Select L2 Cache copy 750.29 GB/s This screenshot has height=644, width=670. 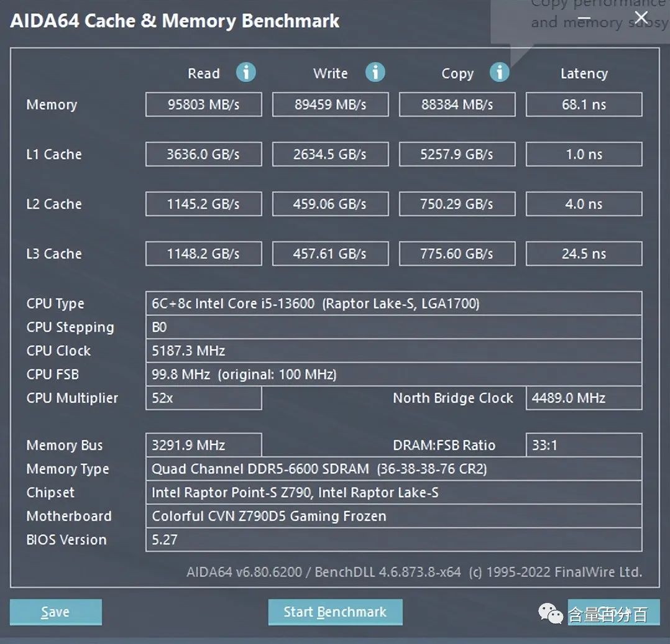[x=457, y=204]
